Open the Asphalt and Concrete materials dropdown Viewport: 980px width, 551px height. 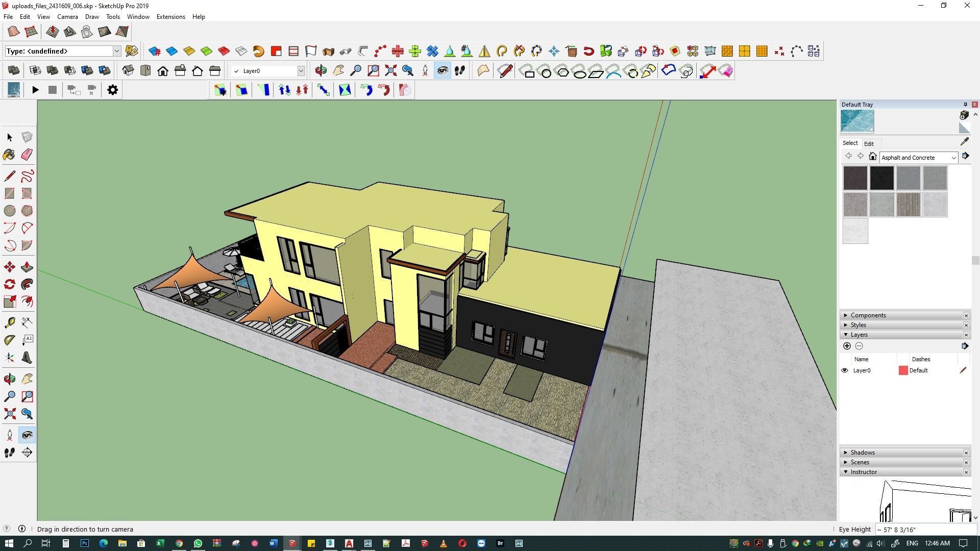point(953,158)
